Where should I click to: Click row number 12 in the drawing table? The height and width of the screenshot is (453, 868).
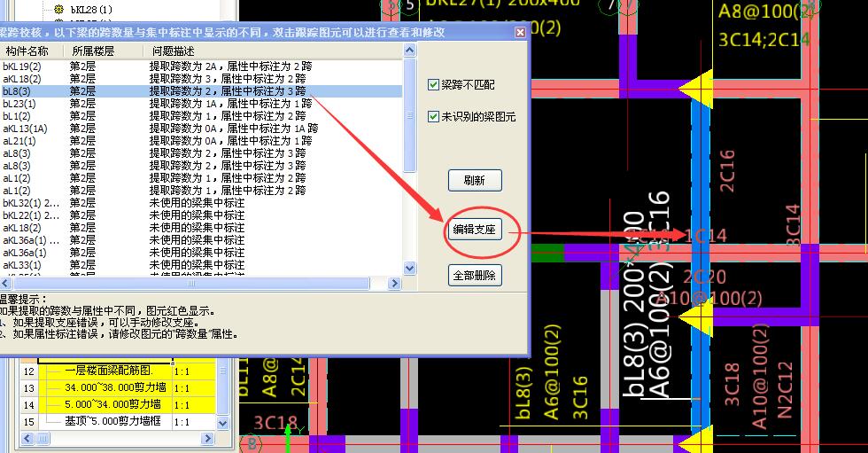28,371
